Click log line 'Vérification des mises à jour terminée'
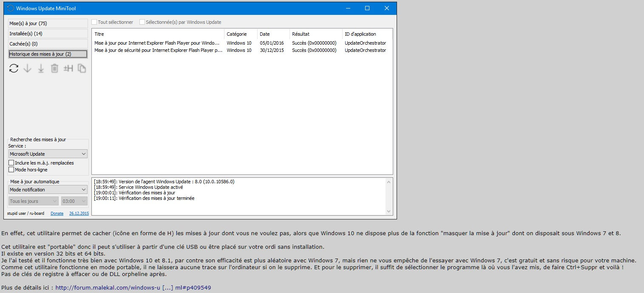 [x=144, y=198]
